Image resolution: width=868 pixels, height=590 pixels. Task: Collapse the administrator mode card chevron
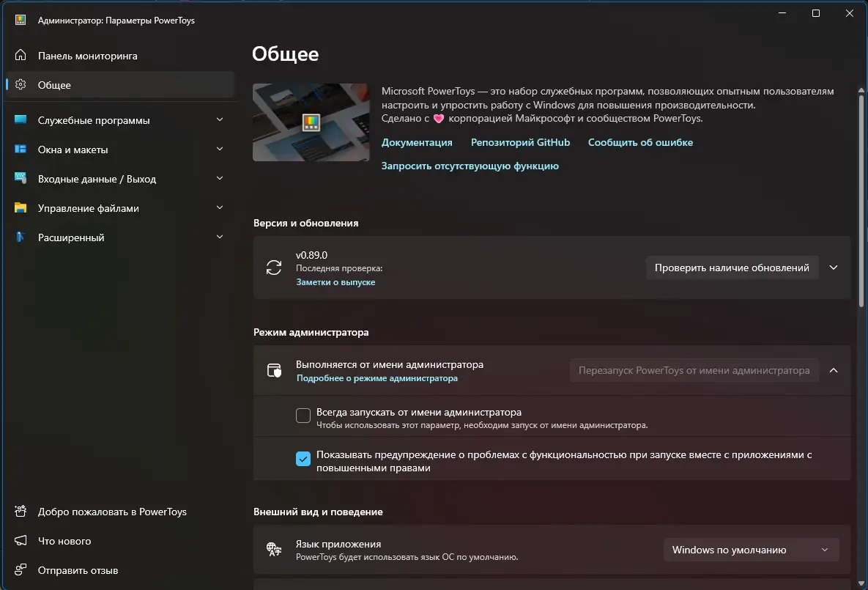833,370
